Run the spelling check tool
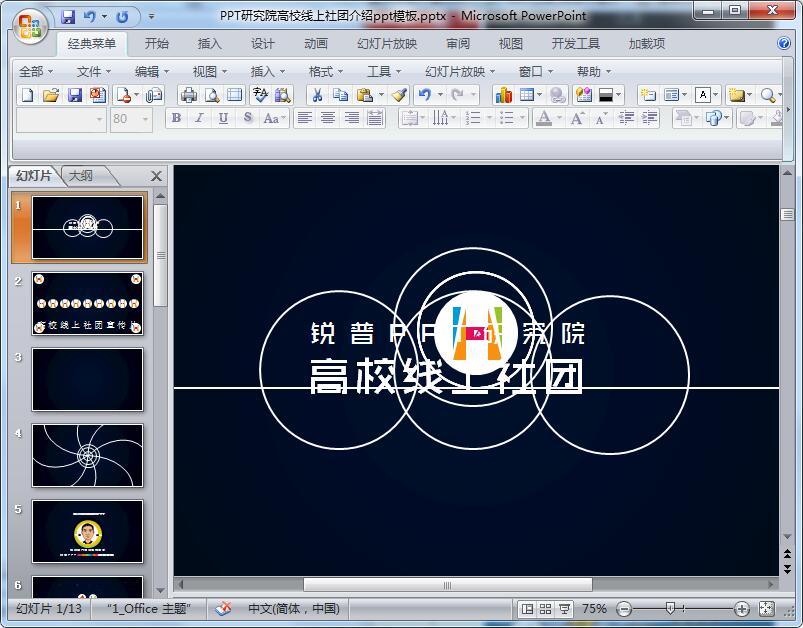The height and width of the screenshot is (628, 803). 260,95
